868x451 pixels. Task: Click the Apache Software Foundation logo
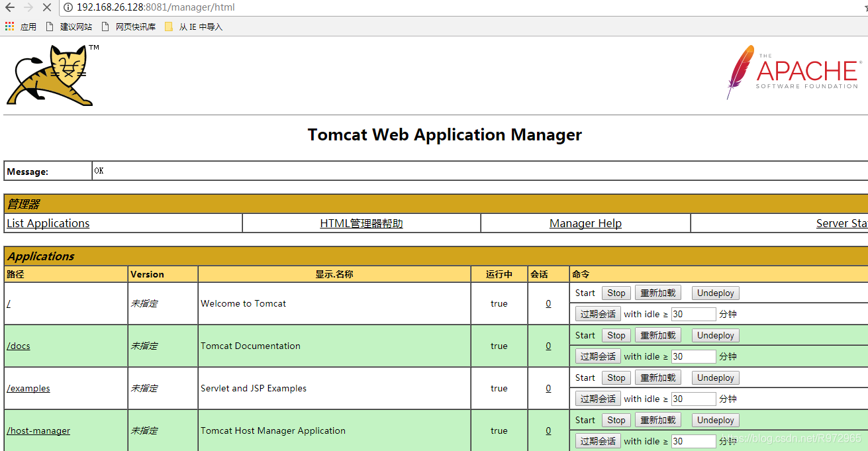click(x=793, y=72)
